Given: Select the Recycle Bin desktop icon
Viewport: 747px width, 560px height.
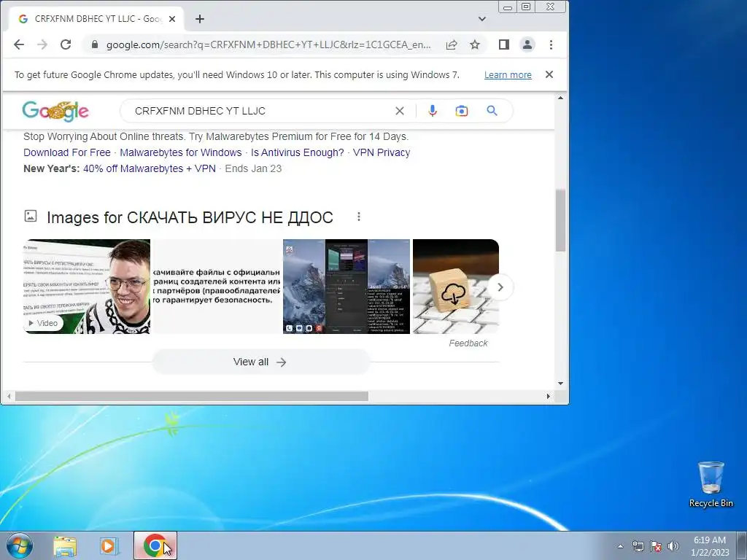Looking at the screenshot, I should (x=711, y=484).
